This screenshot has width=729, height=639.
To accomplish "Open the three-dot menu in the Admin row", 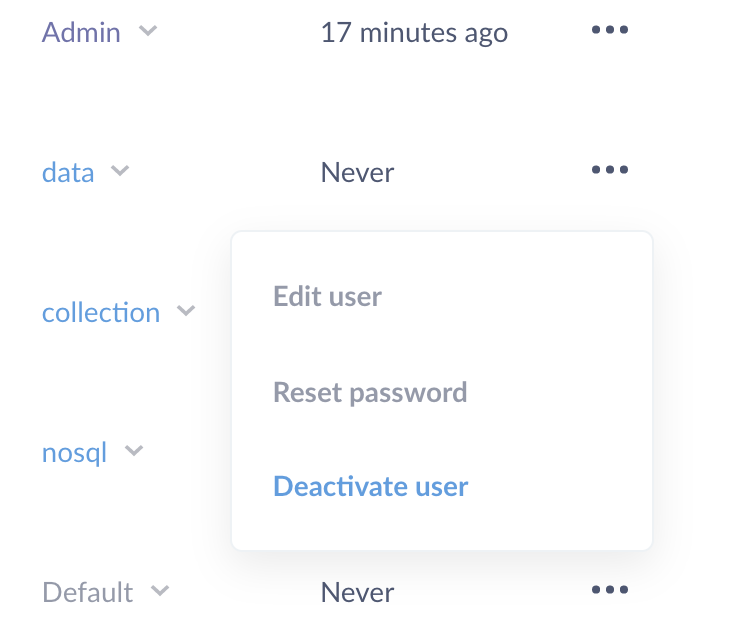I will point(609,30).
